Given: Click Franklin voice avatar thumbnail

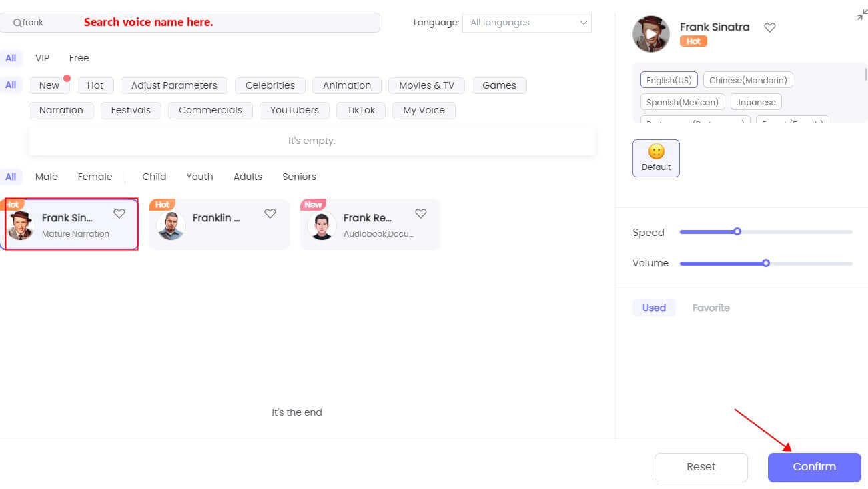Looking at the screenshot, I should (x=171, y=225).
